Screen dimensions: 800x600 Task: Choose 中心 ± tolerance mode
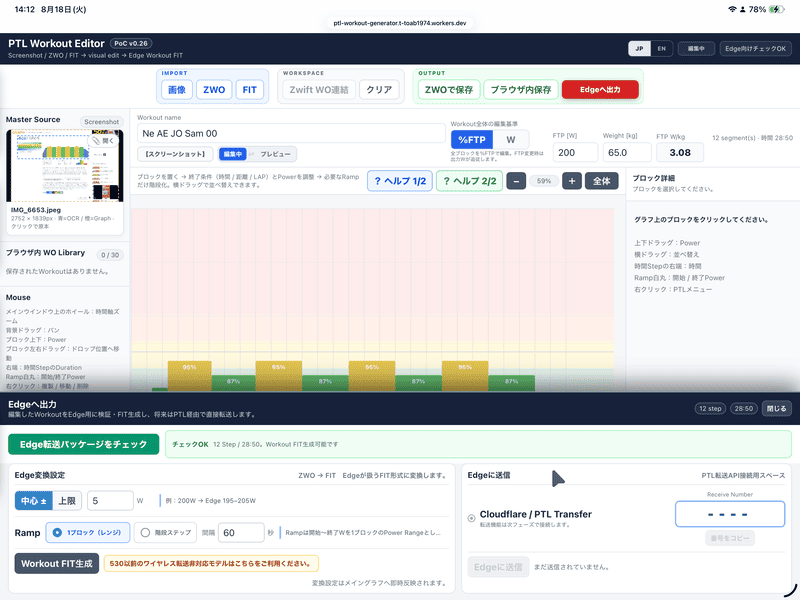click(34, 501)
